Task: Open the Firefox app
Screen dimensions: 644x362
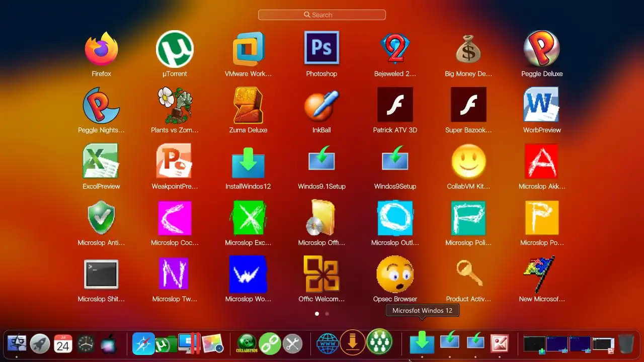Action: tap(101, 49)
